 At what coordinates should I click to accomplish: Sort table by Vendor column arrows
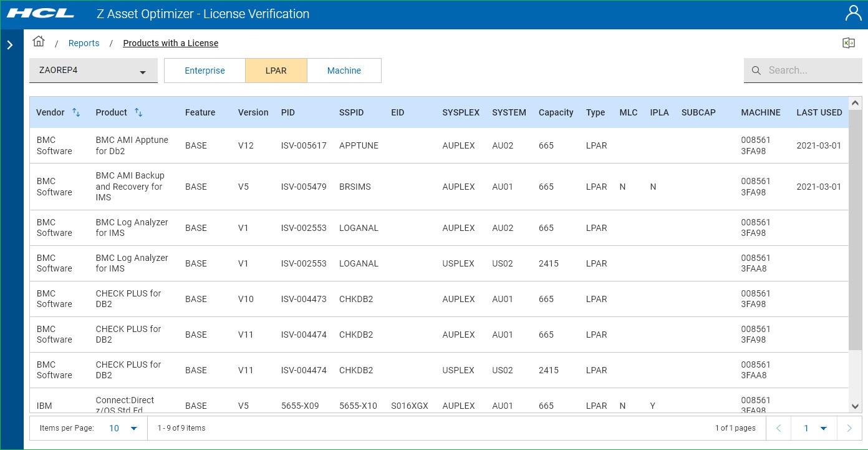pos(76,112)
